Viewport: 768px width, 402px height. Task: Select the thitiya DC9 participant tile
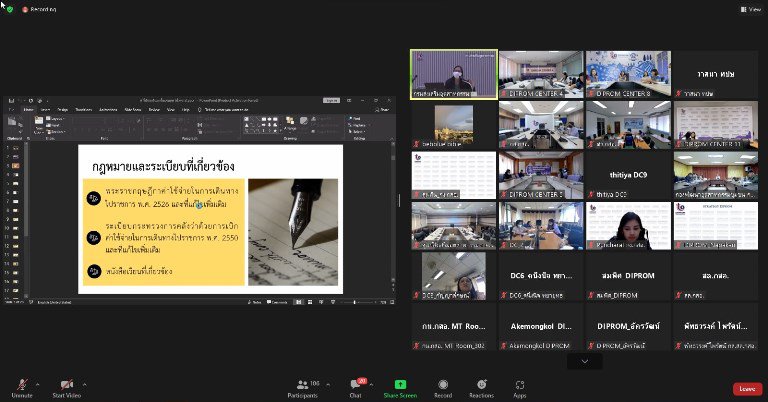pos(628,175)
